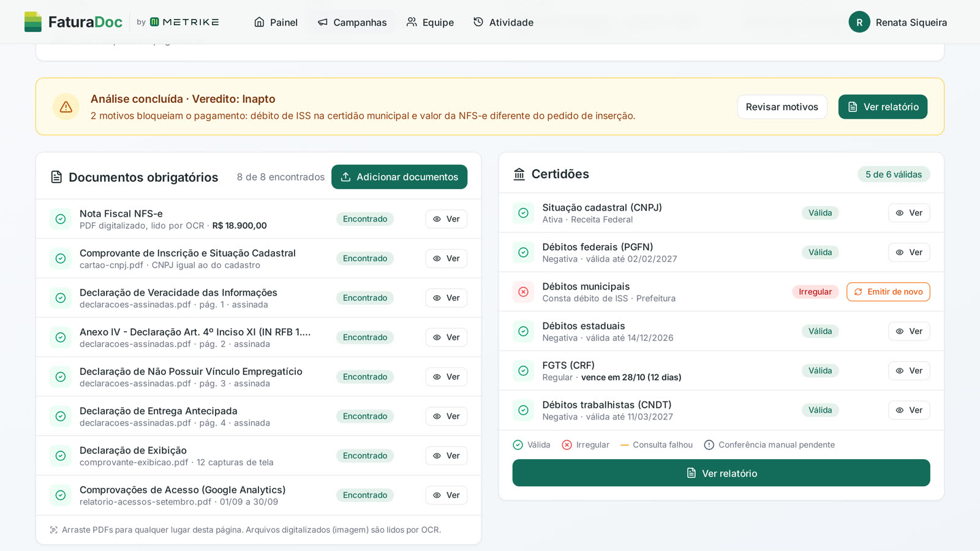View the Débitos estaduais certificate

click(x=909, y=331)
